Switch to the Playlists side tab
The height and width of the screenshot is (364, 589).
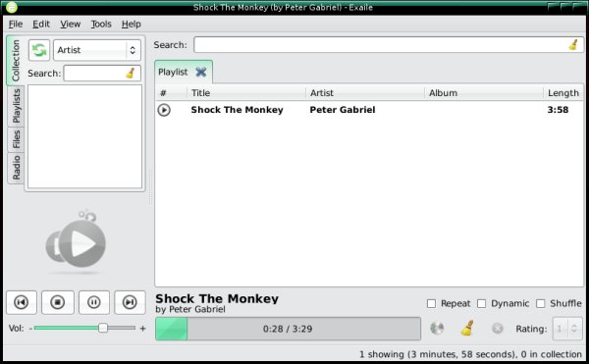tap(16, 106)
